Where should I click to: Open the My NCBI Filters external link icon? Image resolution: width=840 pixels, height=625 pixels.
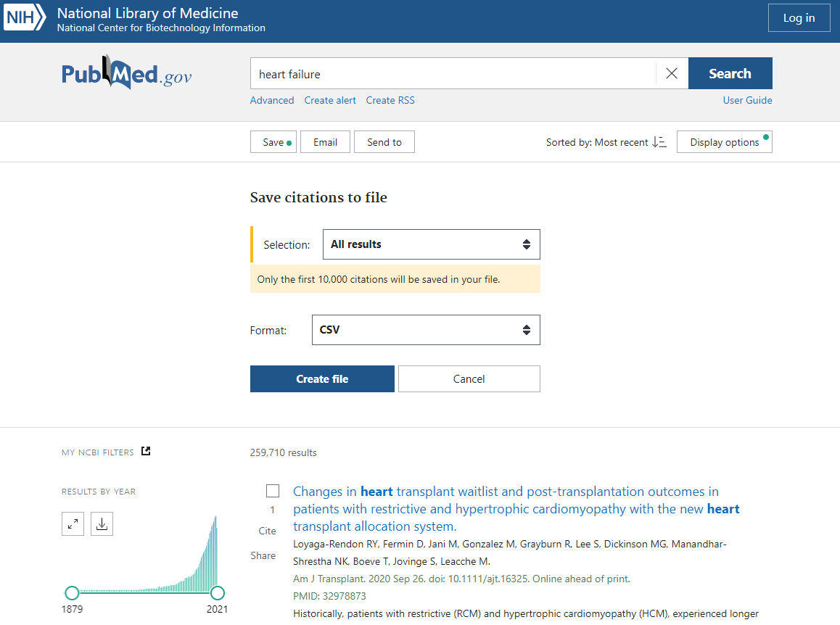(x=146, y=452)
